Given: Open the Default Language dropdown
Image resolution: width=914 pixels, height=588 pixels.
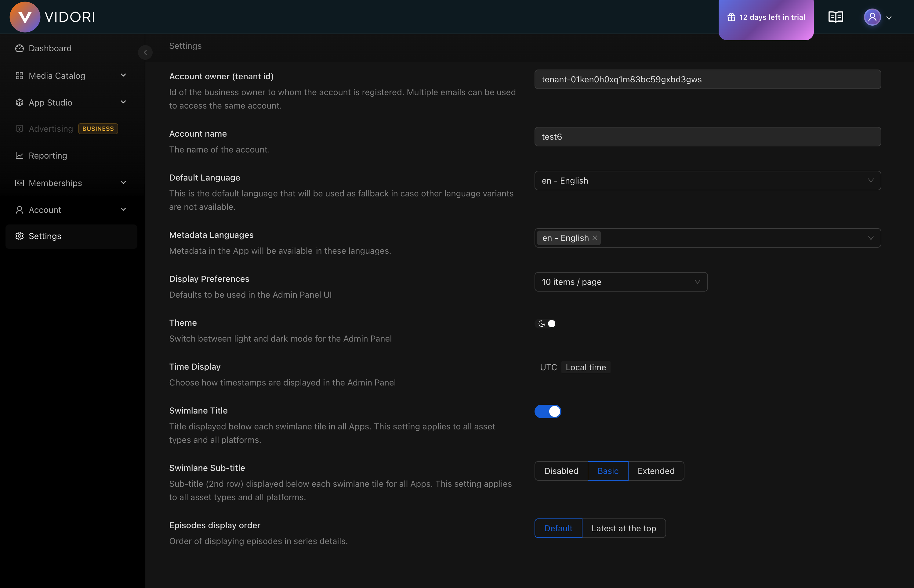Looking at the screenshot, I should pos(707,181).
